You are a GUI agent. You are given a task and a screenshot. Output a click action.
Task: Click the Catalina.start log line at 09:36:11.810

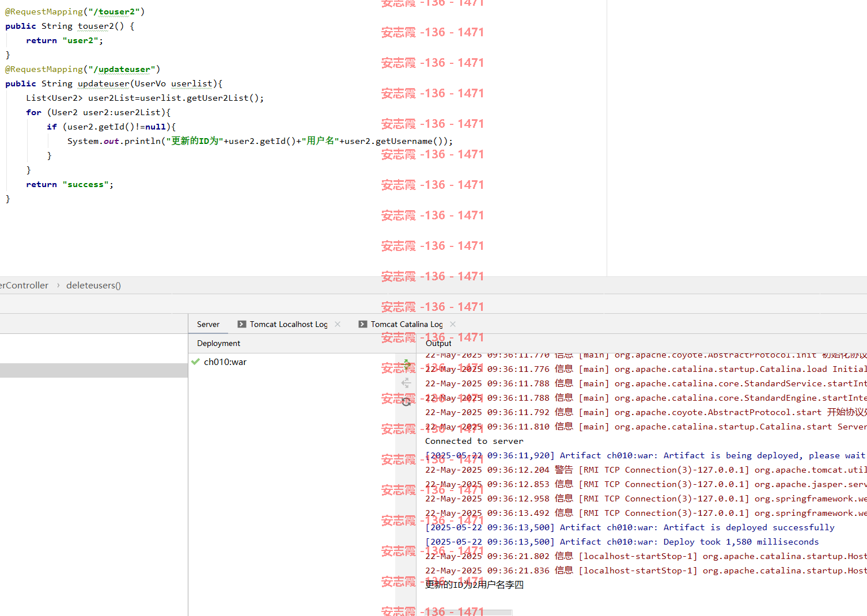coord(646,427)
